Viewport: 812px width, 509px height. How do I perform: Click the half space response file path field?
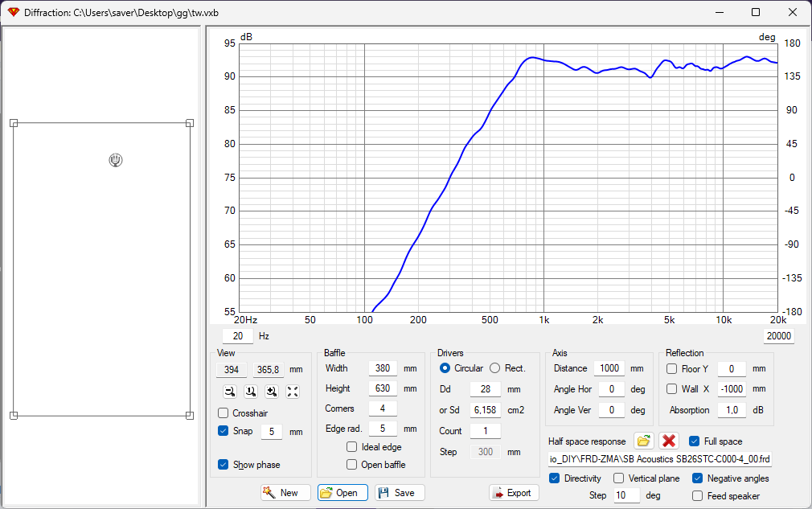660,459
